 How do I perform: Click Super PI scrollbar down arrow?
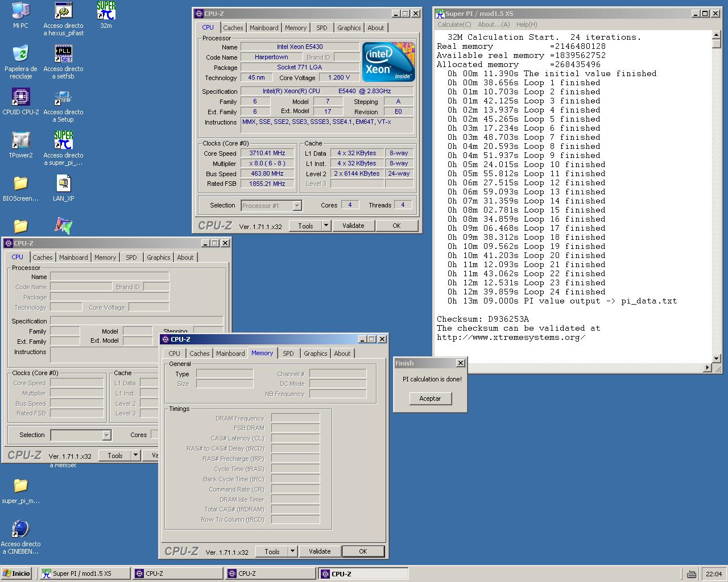click(x=717, y=359)
